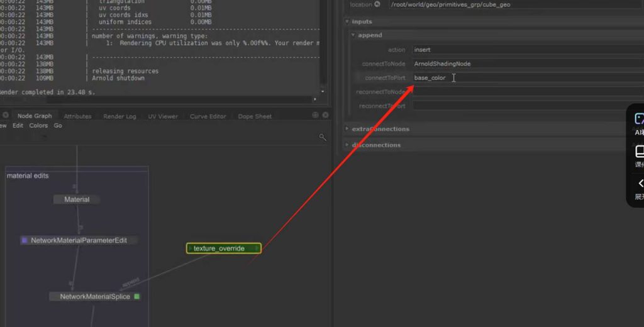
Task: Collapse the append parameter group
Action: [x=353, y=35]
